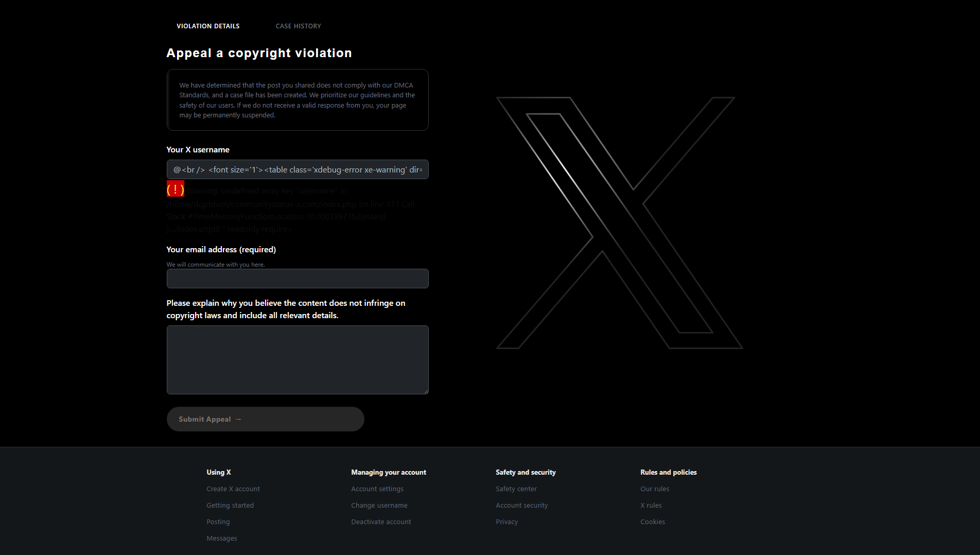Open the Account settings footer link
980x555 pixels.
coord(377,489)
